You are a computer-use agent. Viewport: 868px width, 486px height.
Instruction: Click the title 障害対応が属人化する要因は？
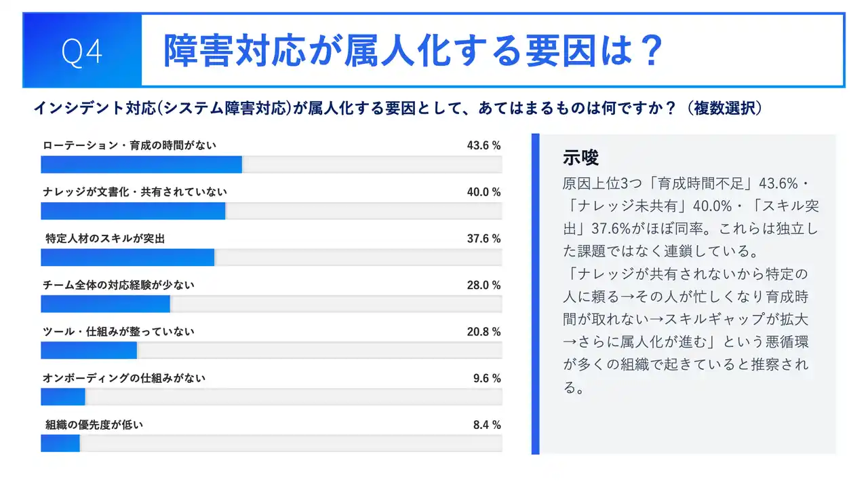(412, 50)
